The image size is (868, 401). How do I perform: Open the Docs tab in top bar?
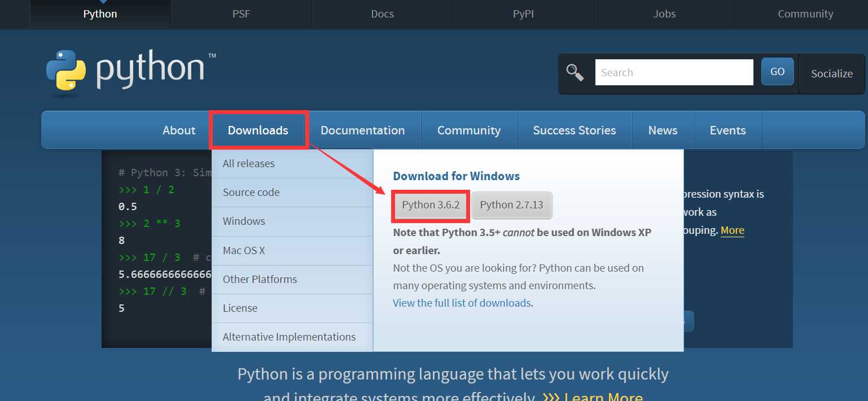tap(382, 14)
